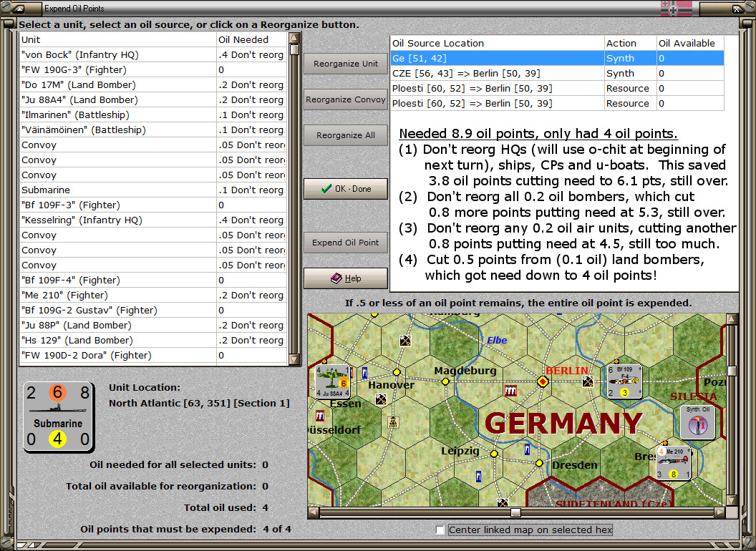The width and height of the screenshot is (756, 551).
Task: Click the Berlin capital city marker on map
Action: [x=543, y=382]
